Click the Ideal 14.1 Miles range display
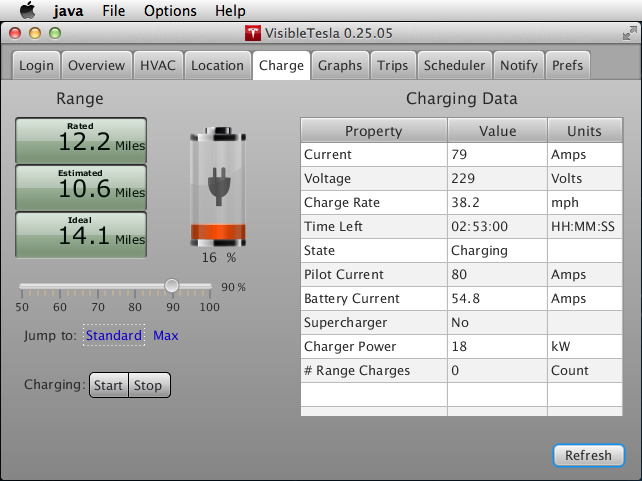Image resolution: width=642 pixels, height=481 pixels. coord(81,235)
